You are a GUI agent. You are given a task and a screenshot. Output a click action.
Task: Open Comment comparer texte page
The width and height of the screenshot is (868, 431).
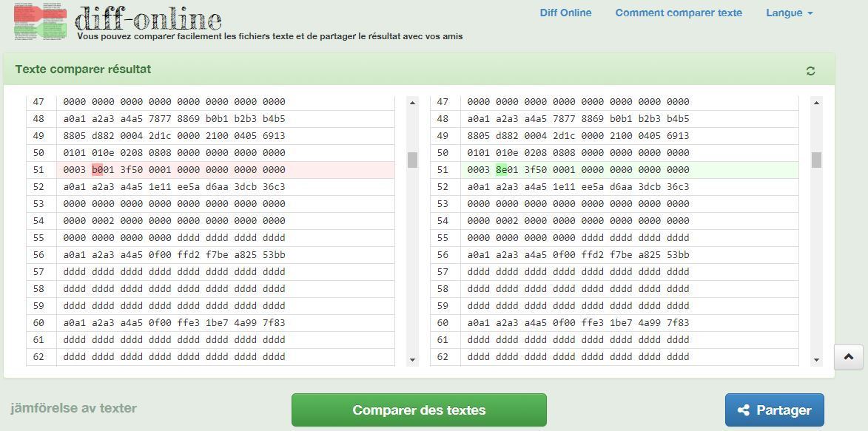click(678, 13)
